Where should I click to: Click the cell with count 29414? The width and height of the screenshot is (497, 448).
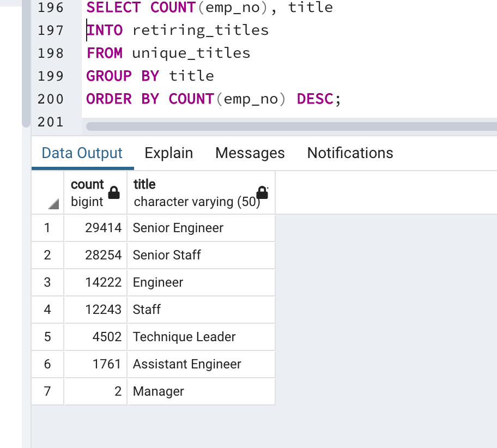pyautogui.click(x=95, y=228)
